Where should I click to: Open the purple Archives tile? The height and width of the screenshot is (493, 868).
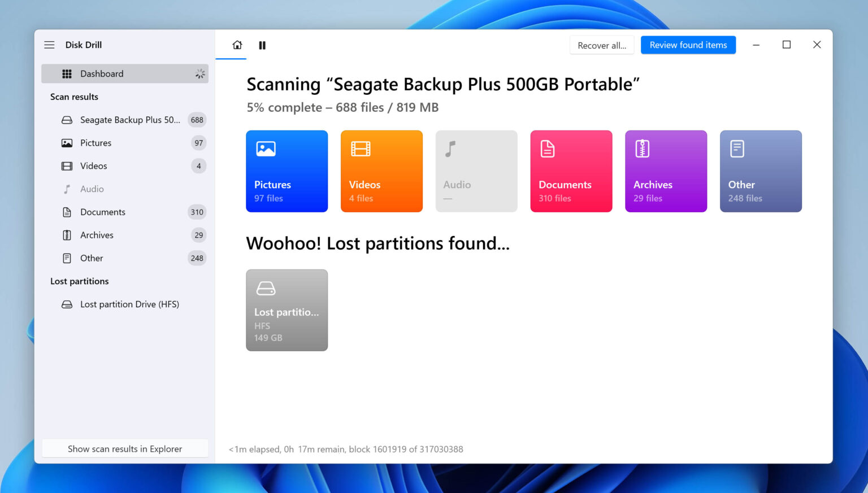[x=666, y=171]
